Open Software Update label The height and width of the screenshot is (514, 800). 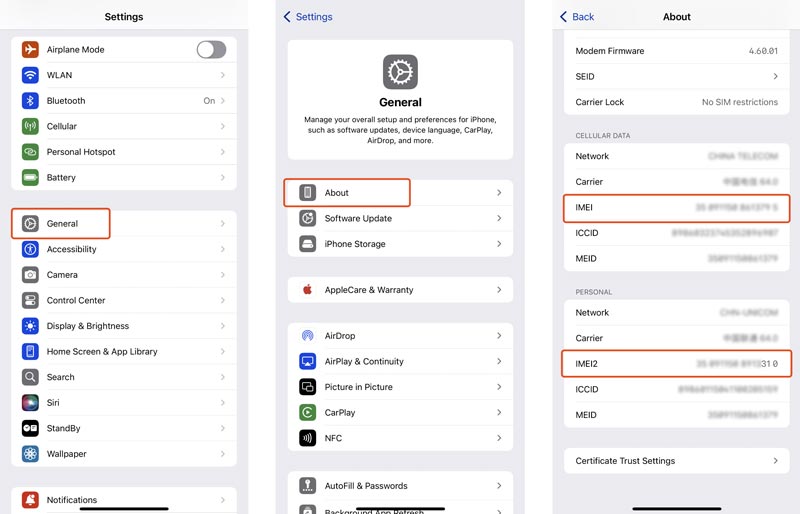[358, 218]
